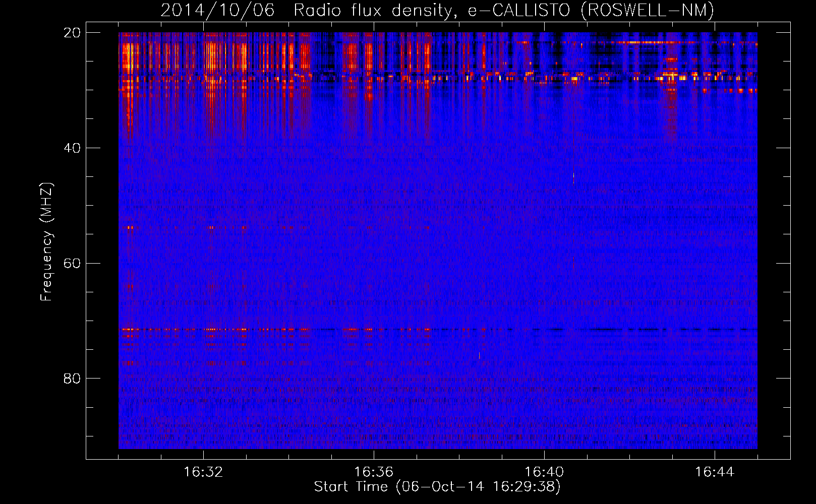Click the black interference line near 71 MHz, right side
This screenshot has width=816, height=504.
[605, 329]
